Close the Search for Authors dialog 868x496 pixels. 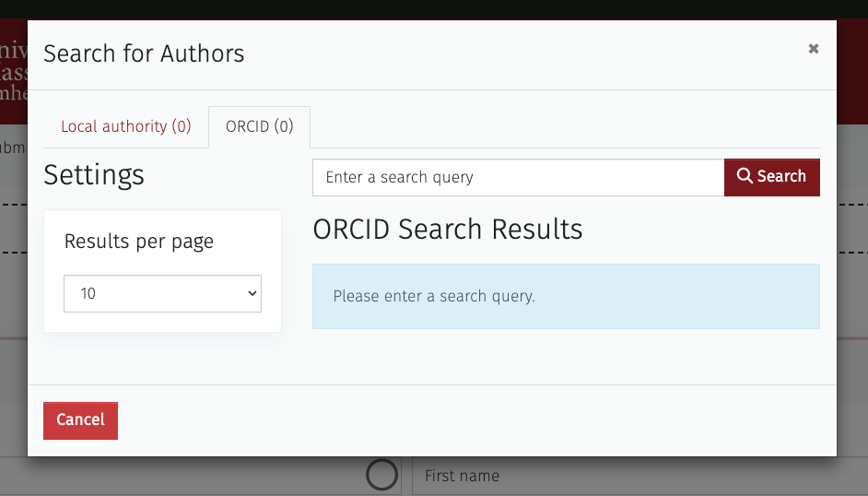[x=814, y=49]
